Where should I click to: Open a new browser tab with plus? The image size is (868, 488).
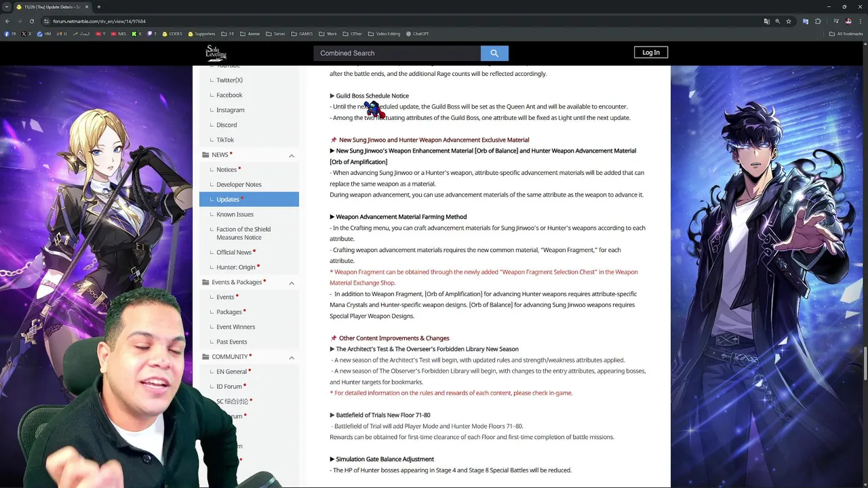(99, 7)
